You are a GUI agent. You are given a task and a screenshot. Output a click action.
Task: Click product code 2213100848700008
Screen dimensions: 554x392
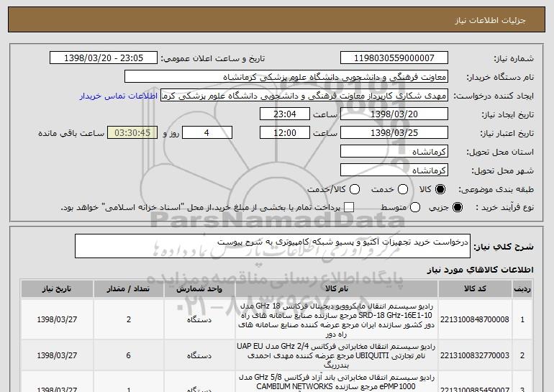point(475,319)
